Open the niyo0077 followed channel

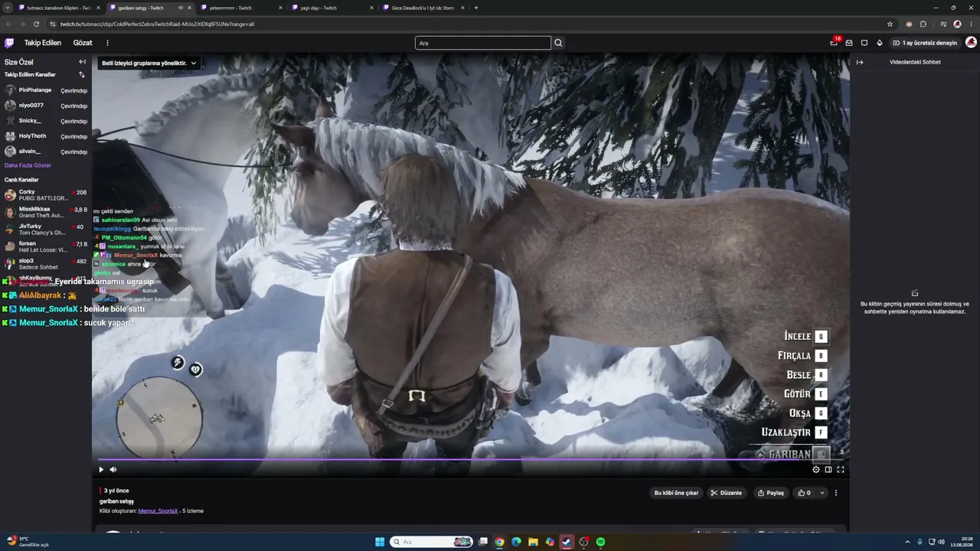tap(46, 106)
